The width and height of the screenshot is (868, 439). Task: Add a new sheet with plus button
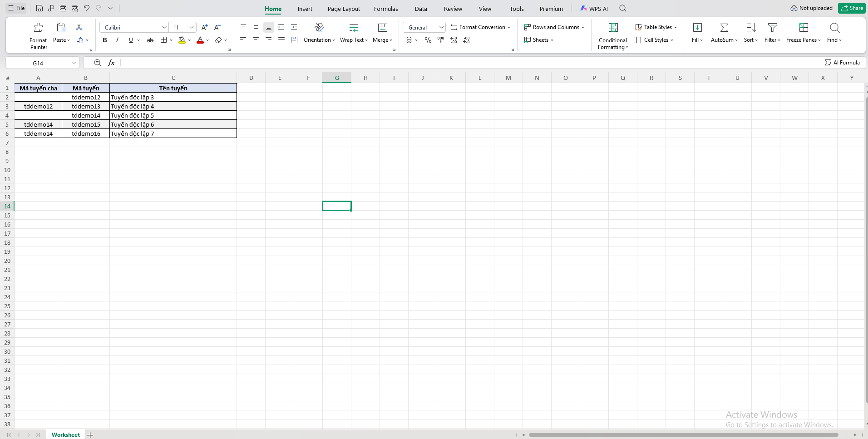pyautogui.click(x=90, y=435)
